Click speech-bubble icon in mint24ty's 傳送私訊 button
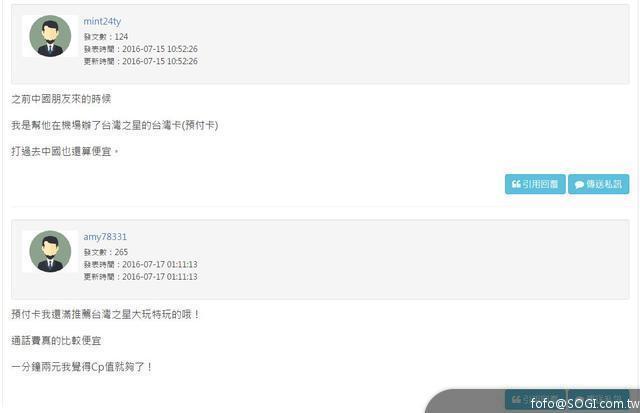Viewport: 640px width, 413px height. (x=579, y=185)
